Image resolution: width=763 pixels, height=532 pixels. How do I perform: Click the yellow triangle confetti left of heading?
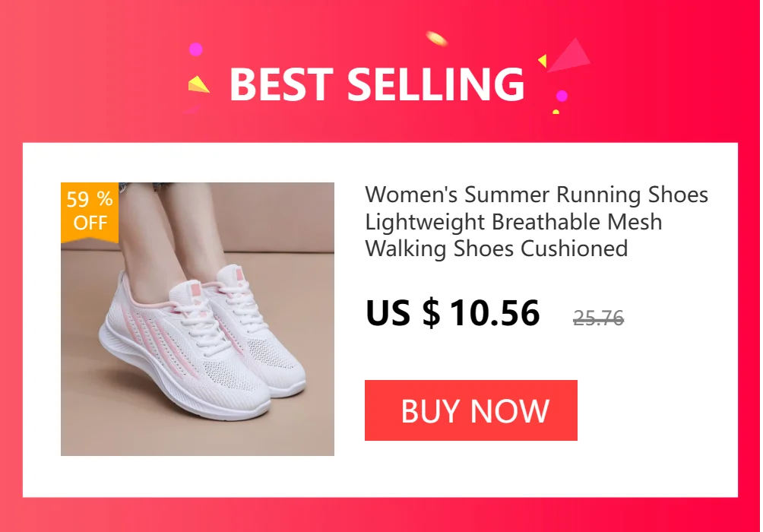point(198,84)
